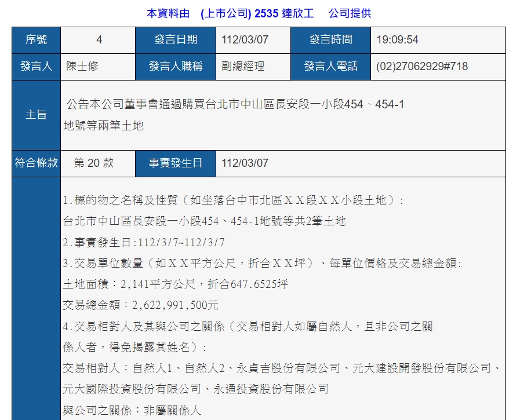The image size is (513, 420).
Task: Click the title 副總經理
Action: click(243, 67)
